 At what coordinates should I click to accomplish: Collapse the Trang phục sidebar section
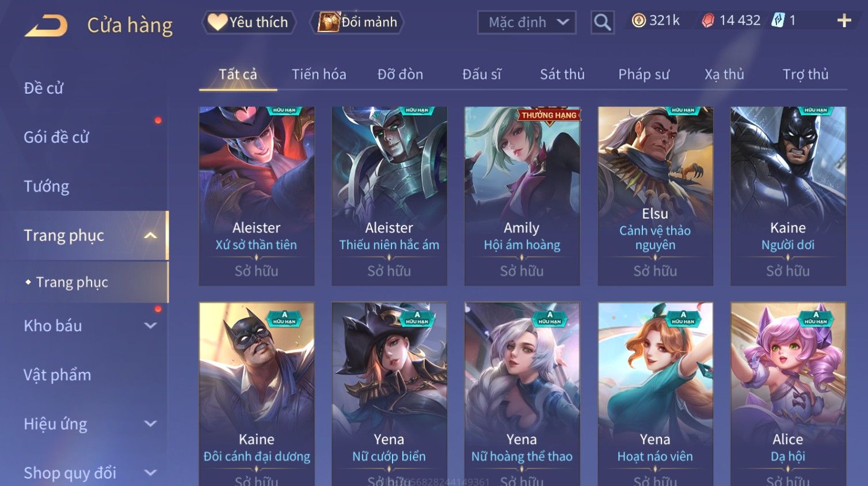(x=150, y=235)
